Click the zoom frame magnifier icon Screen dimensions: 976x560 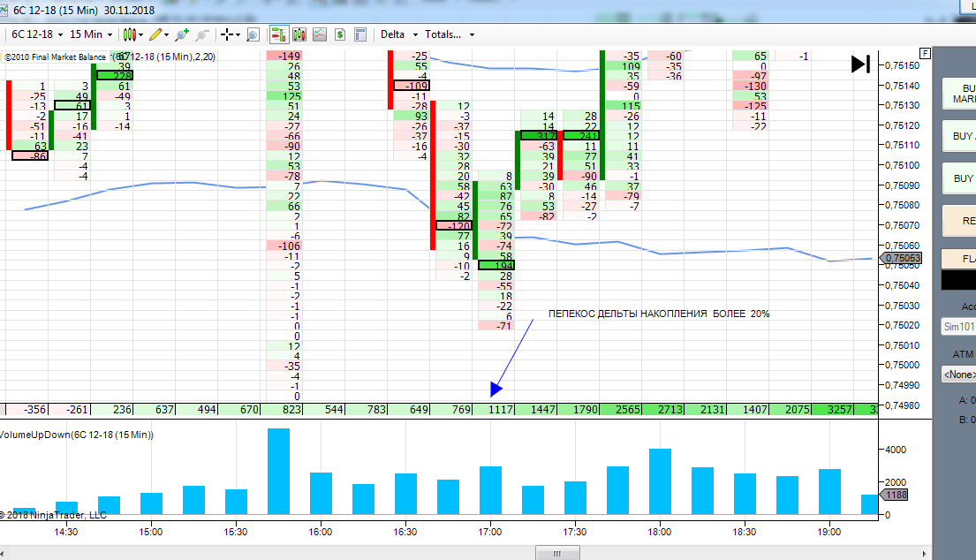tap(253, 34)
